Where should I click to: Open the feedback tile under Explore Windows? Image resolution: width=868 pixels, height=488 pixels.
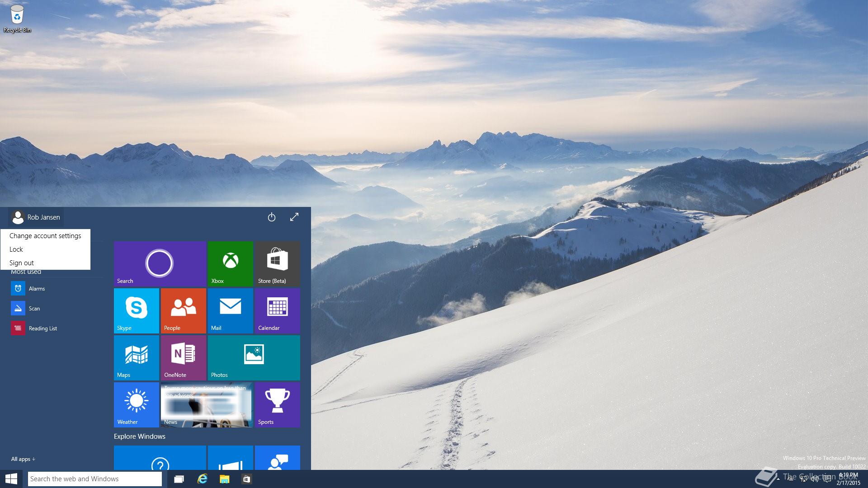[x=278, y=458]
